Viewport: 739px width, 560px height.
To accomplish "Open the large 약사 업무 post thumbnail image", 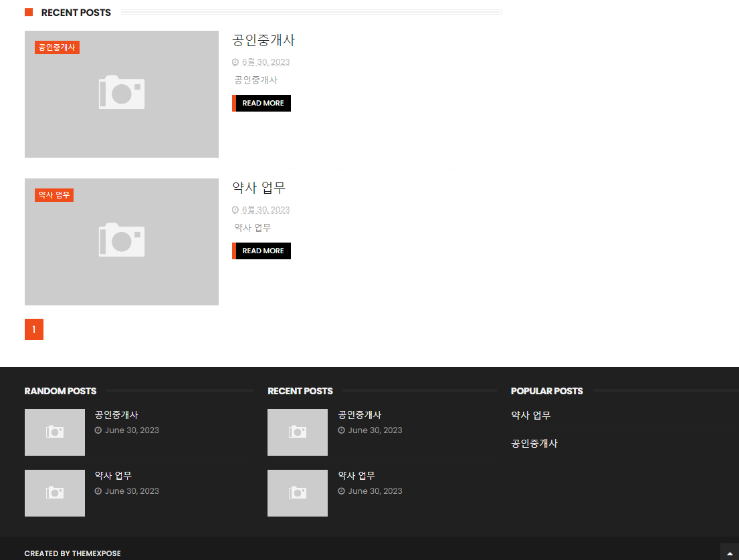I will 122,242.
